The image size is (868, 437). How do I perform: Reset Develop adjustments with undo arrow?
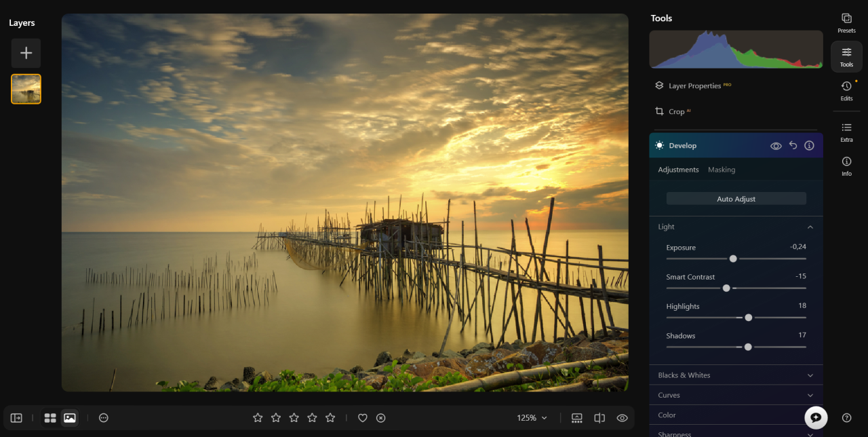[x=793, y=145]
